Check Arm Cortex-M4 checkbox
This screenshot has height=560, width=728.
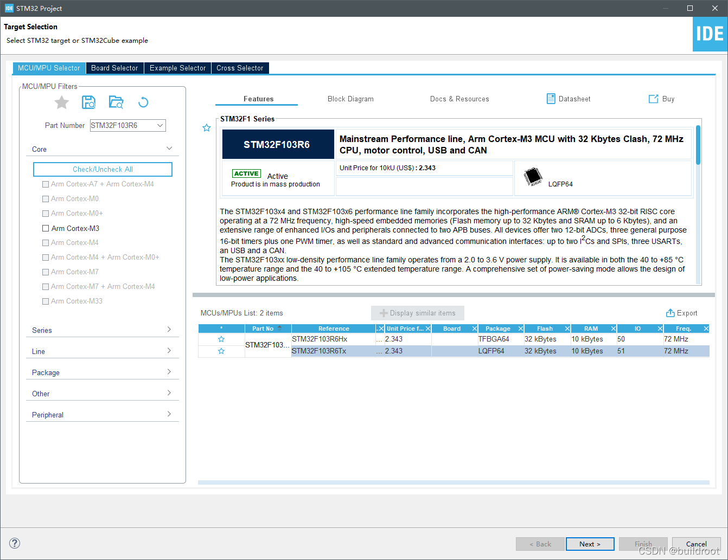tap(46, 243)
